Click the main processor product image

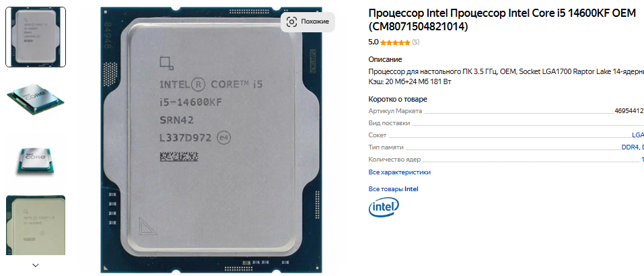(211, 139)
